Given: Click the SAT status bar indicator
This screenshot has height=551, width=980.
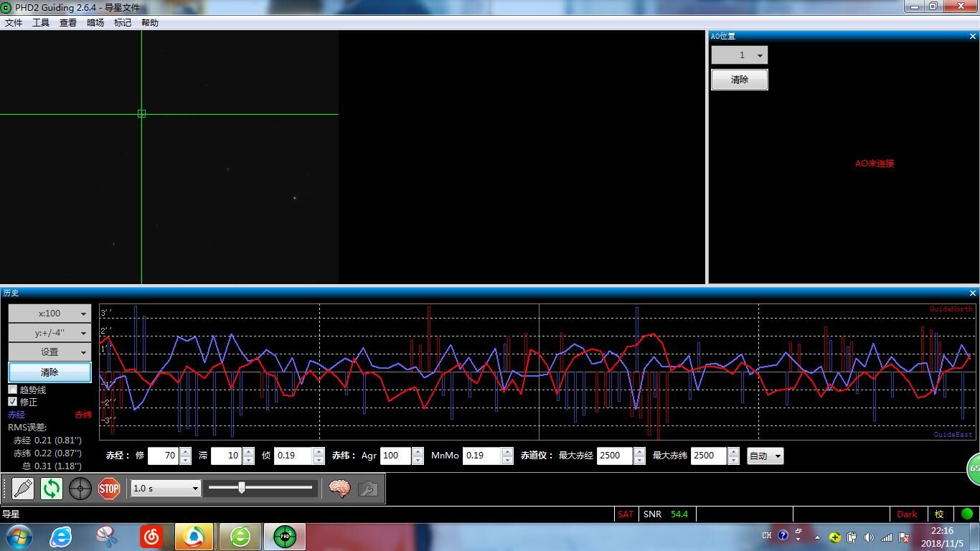Looking at the screenshot, I should (x=626, y=514).
